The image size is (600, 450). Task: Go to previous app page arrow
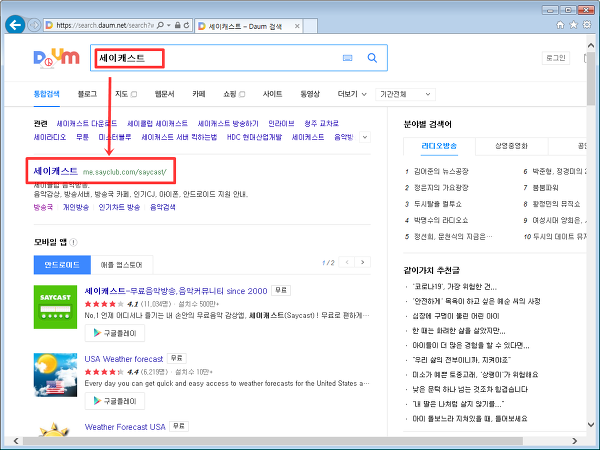click(x=347, y=262)
